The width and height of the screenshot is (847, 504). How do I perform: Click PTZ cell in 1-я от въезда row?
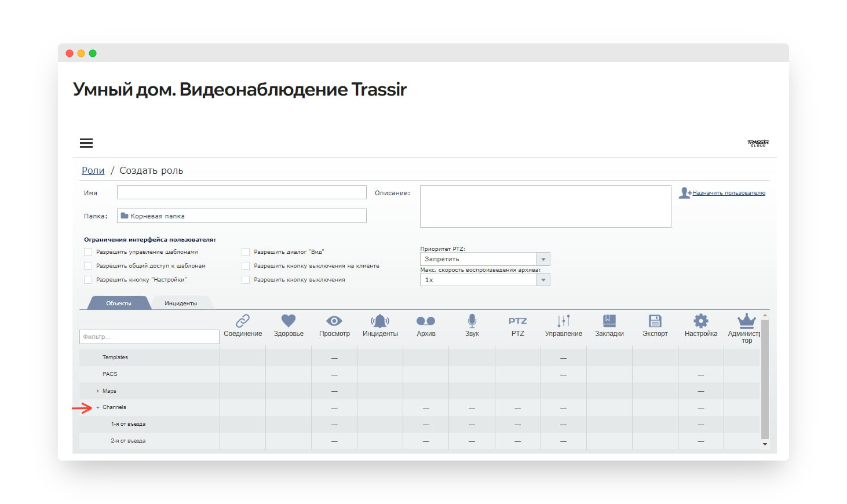tap(518, 425)
